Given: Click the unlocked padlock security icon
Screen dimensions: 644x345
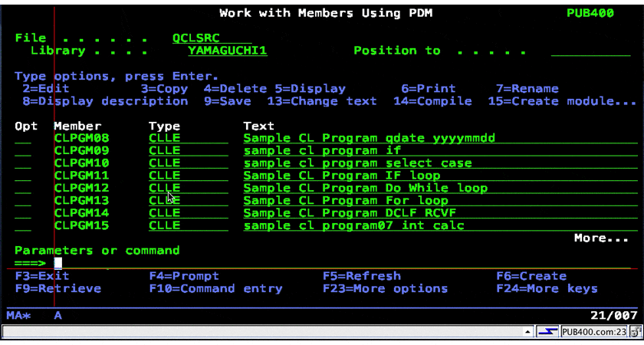Looking at the screenshot, I should [x=634, y=331].
